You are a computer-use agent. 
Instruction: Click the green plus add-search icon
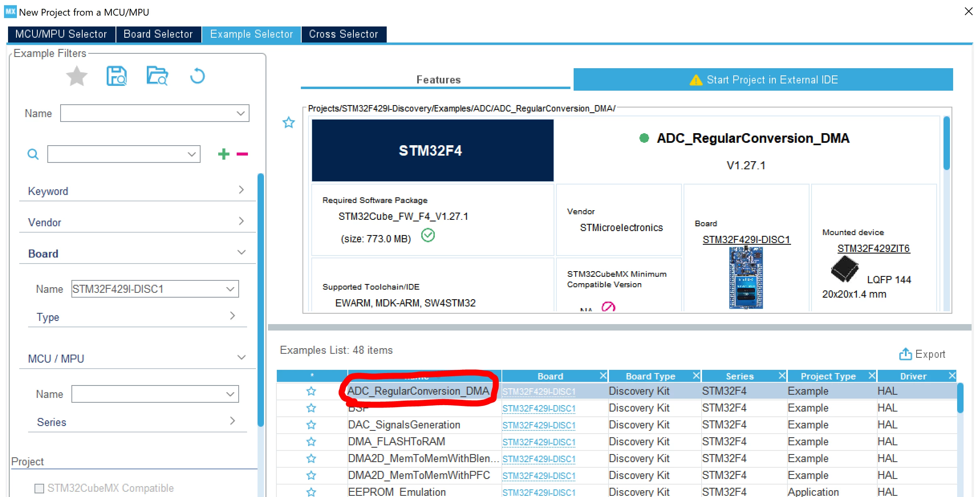click(224, 154)
